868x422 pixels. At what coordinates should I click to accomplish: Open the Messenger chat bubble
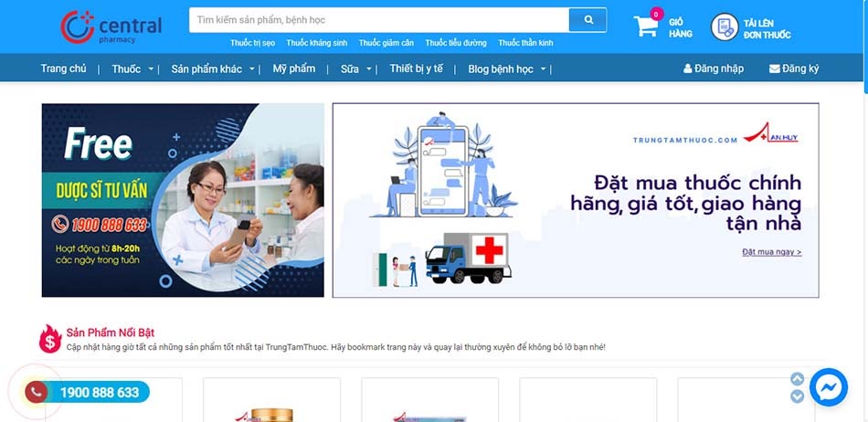tap(829, 387)
